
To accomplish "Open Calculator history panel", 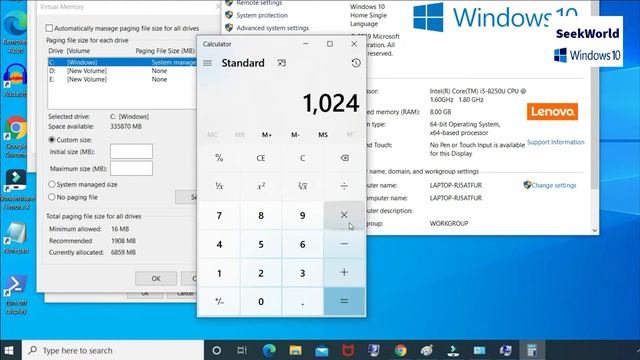I will (x=356, y=63).
